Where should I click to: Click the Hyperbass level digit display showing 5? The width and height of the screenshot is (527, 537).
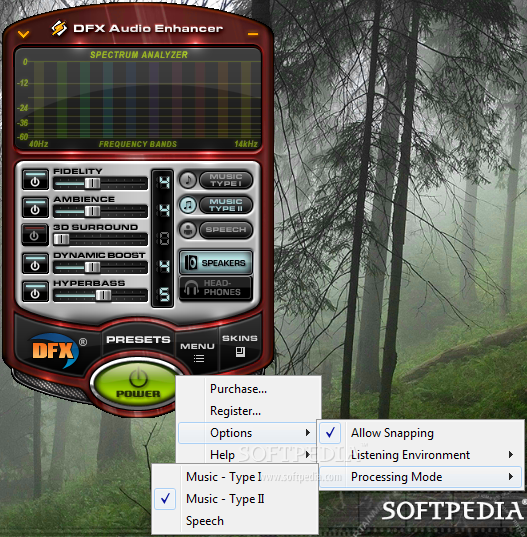(x=164, y=295)
